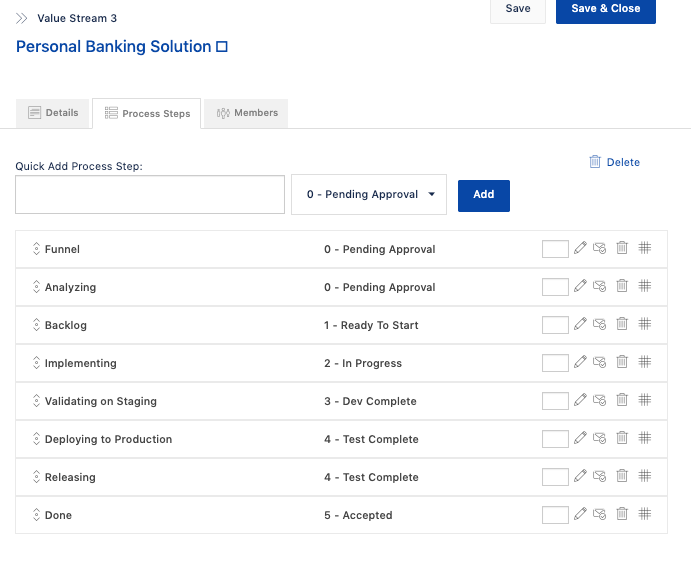Open the Pending Approval state dropdown
Viewport: 691px width, 566px height.
pos(369,195)
